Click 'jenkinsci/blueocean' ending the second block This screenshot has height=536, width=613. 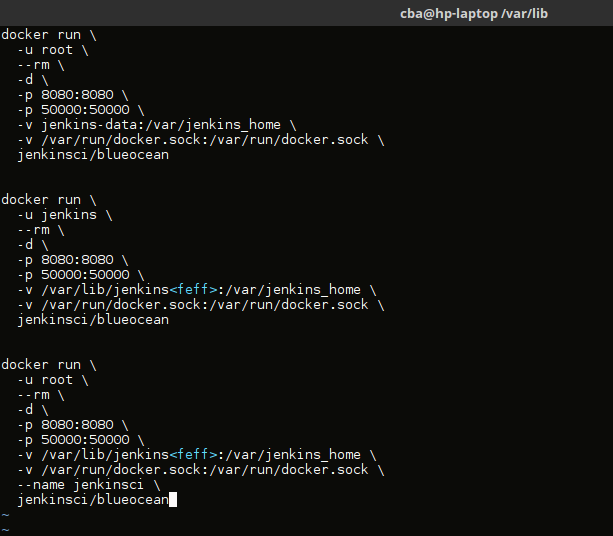tap(93, 320)
